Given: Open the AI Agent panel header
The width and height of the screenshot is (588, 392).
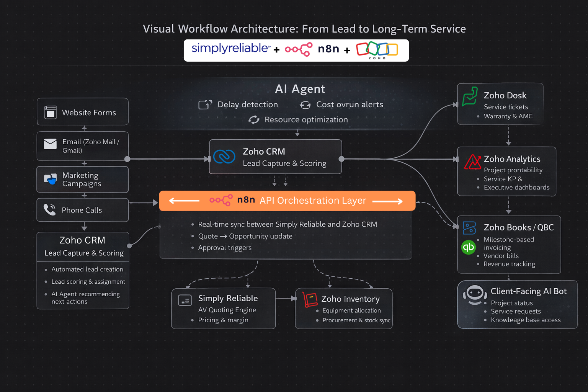Looking at the screenshot, I should [x=300, y=89].
